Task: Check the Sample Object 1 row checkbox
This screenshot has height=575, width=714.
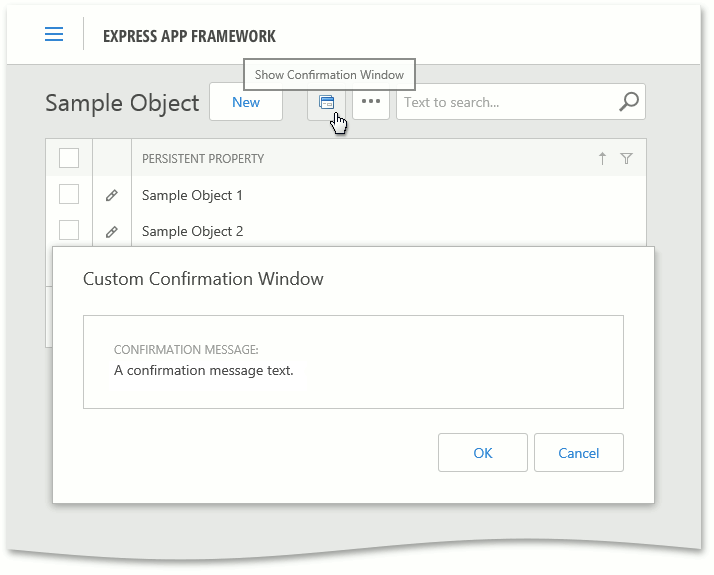Action: pos(69,194)
